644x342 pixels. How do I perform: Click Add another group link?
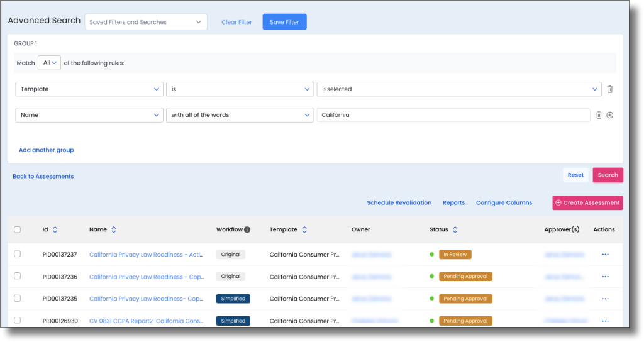47,150
